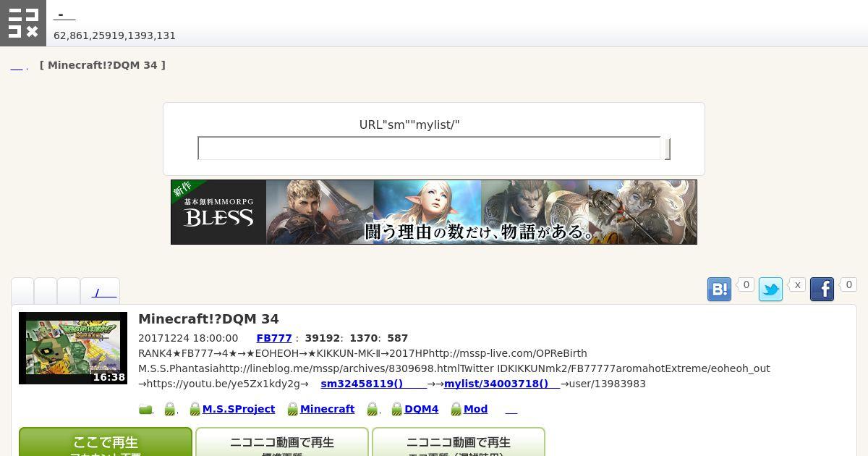This screenshot has width=868, height=456.
Task: Focus the URL or sm ID input field
Action: click(429, 148)
